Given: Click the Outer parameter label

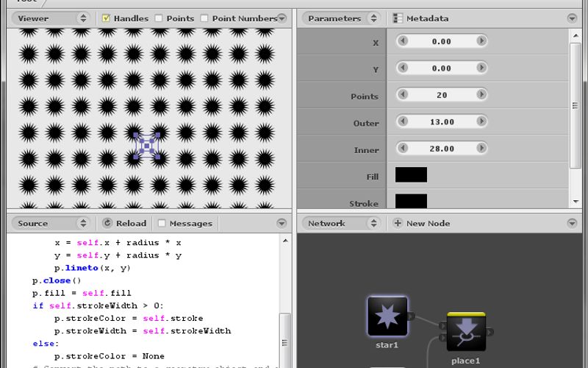Looking at the screenshot, I should 366,123.
